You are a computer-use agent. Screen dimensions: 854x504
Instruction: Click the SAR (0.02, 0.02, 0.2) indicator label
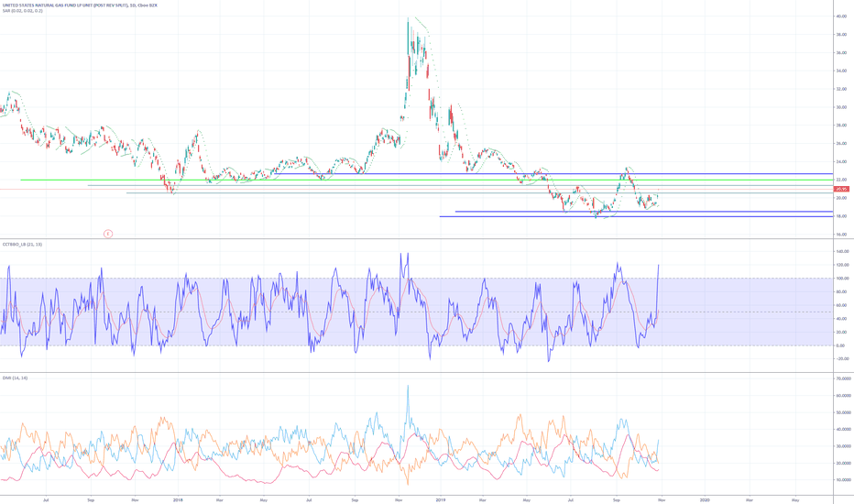[22, 10]
